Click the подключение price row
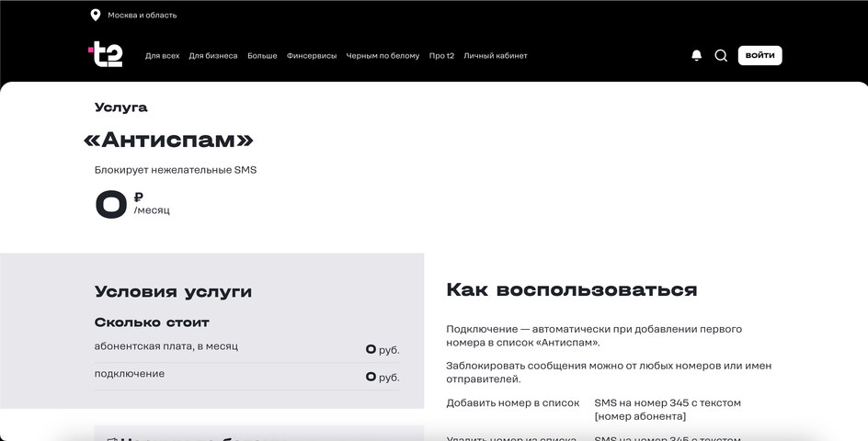This screenshot has width=868, height=441. point(247,376)
